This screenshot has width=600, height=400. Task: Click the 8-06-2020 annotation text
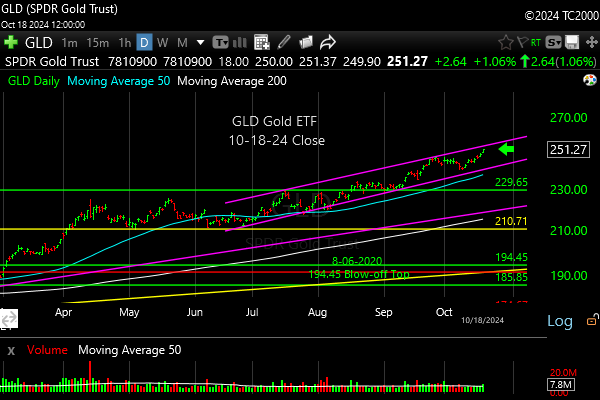point(357,261)
